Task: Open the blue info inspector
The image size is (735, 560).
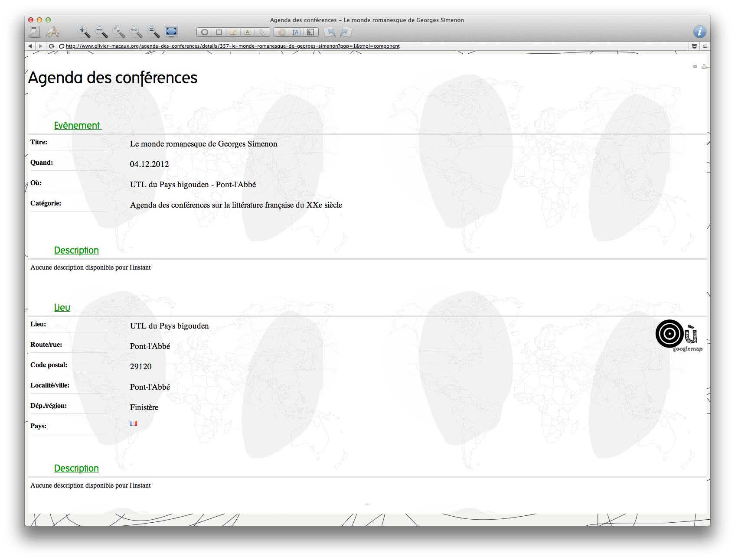Action: (x=699, y=32)
